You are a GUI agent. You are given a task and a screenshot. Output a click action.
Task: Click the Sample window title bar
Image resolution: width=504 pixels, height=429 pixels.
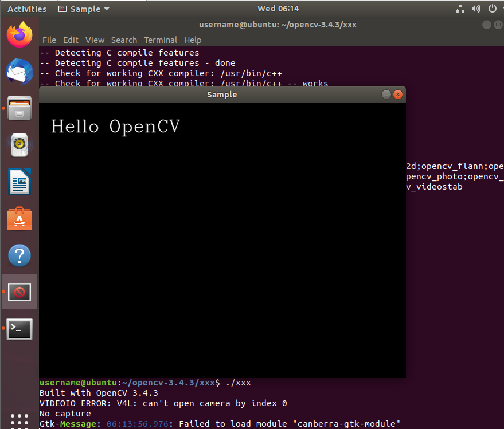[222, 95]
